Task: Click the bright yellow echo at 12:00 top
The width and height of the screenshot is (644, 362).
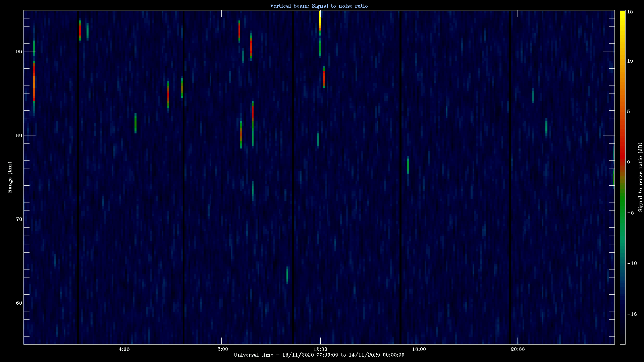Action: tap(320, 19)
